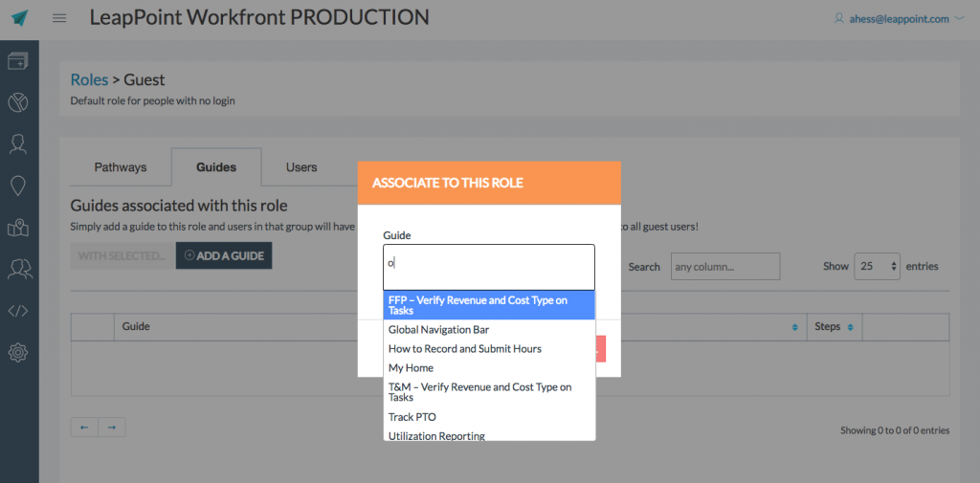Click into the Guide input field
Screen dimensions: 980x483
click(489, 267)
